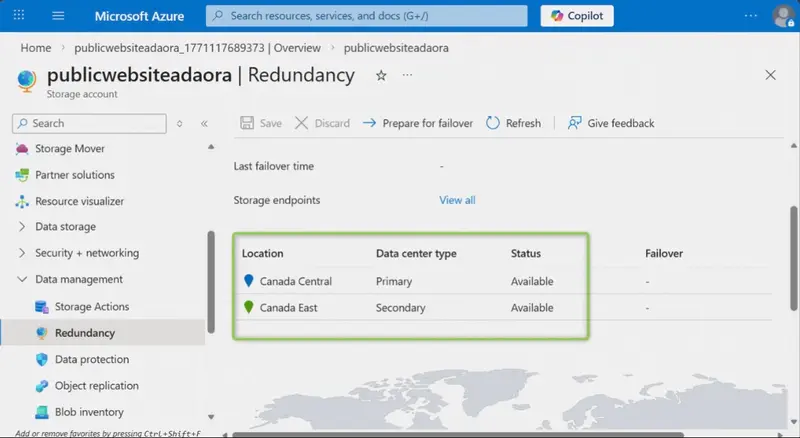Click the Secondary data center type cell

click(401, 308)
